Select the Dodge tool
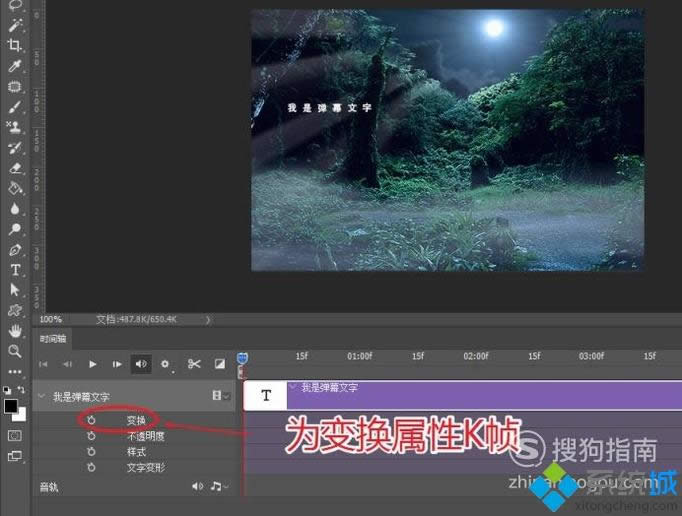682x516 pixels. click(x=15, y=229)
